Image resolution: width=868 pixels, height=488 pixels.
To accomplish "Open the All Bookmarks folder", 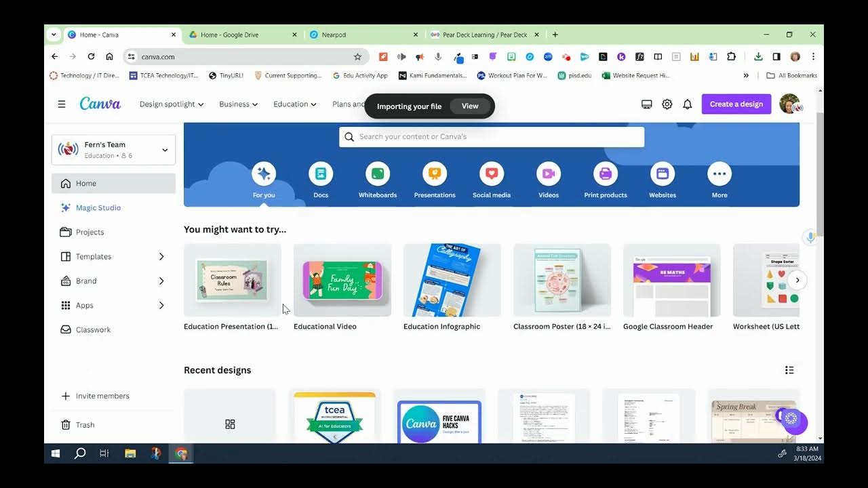I will pos(791,76).
